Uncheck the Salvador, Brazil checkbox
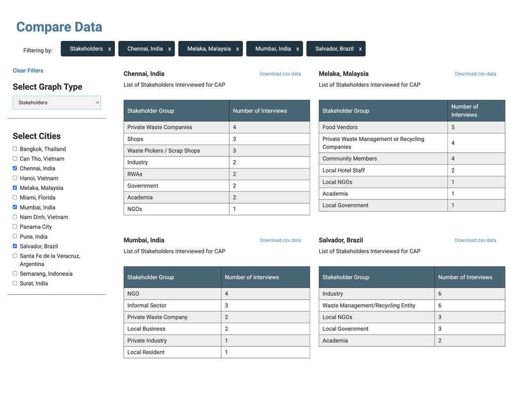Viewport: 532px width, 400px height. point(14,246)
